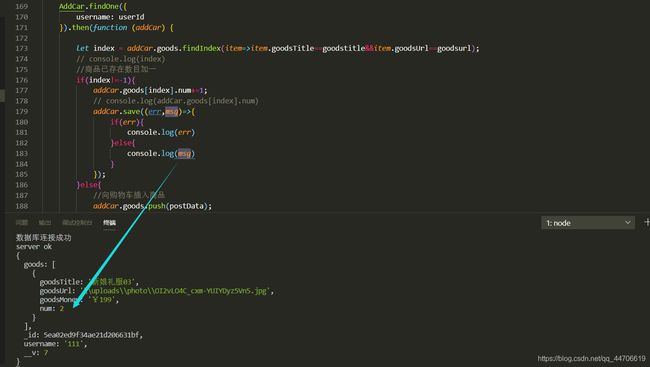
Task: Click 'findIndex' in the let index line
Action: pyautogui.click(x=201, y=49)
